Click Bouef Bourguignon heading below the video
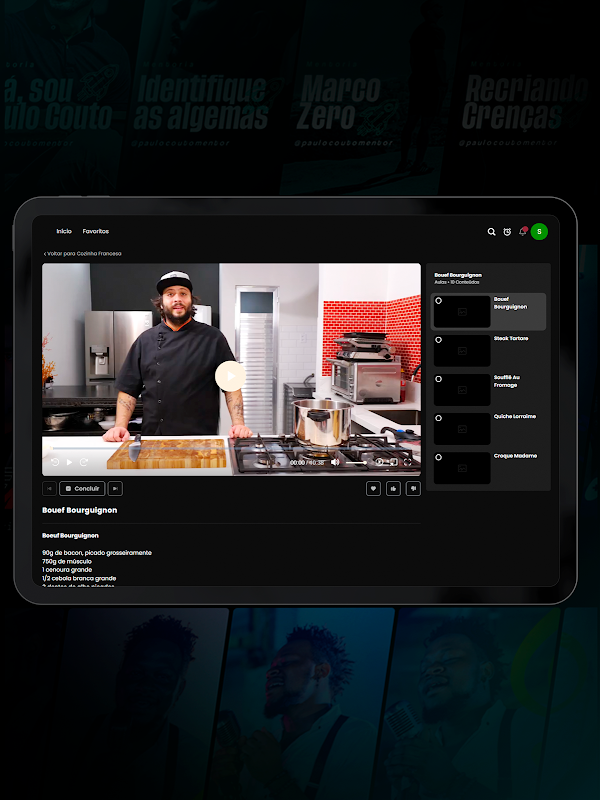Viewport: 600px width, 800px height. pyautogui.click(x=80, y=510)
